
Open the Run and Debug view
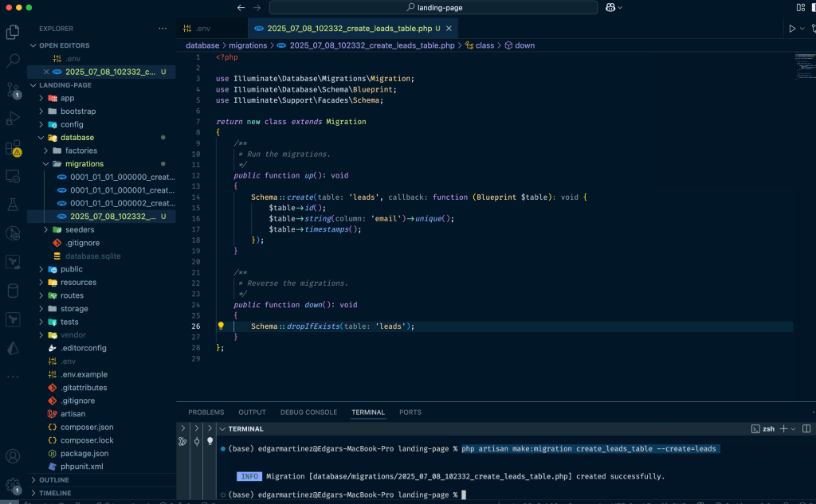click(13, 119)
